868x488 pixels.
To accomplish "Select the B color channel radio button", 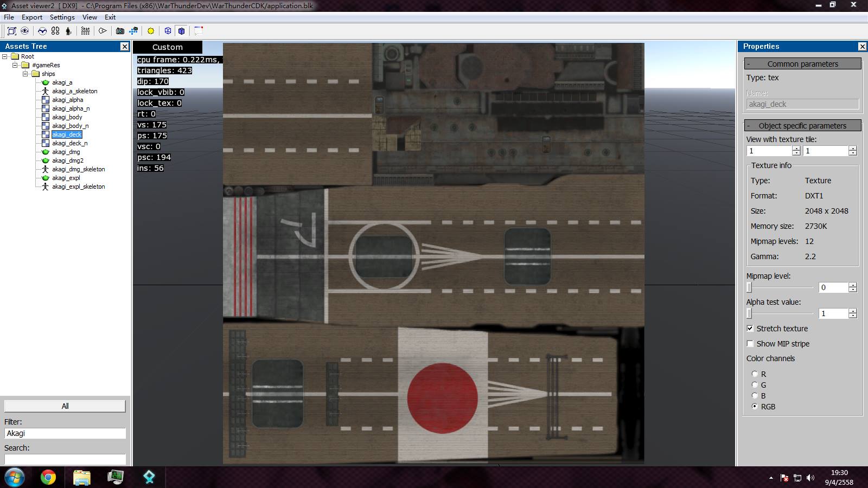I will pyautogui.click(x=755, y=396).
